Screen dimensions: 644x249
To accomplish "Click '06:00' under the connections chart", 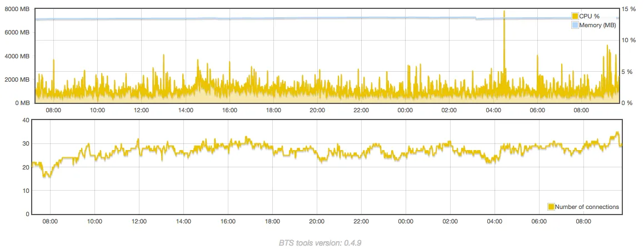I will [539, 221].
